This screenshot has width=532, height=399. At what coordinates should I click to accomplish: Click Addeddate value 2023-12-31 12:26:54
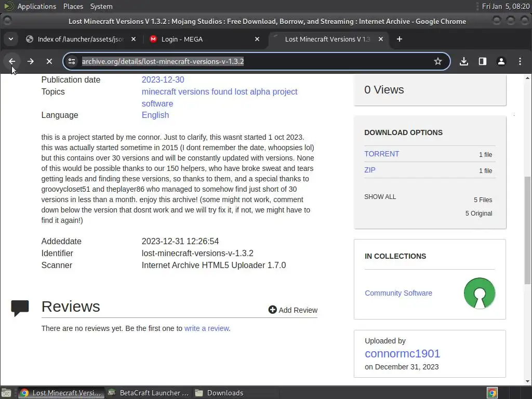pos(180,242)
